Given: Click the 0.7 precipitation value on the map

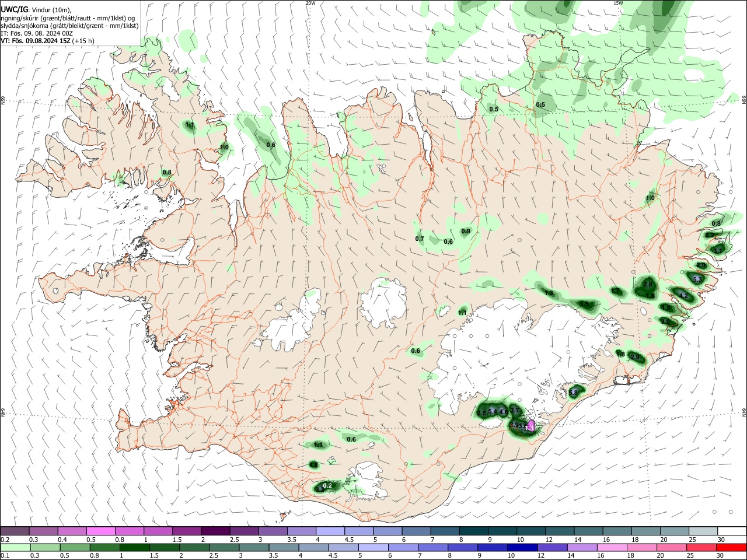Looking at the screenshot, I should [x=420, y=239].
